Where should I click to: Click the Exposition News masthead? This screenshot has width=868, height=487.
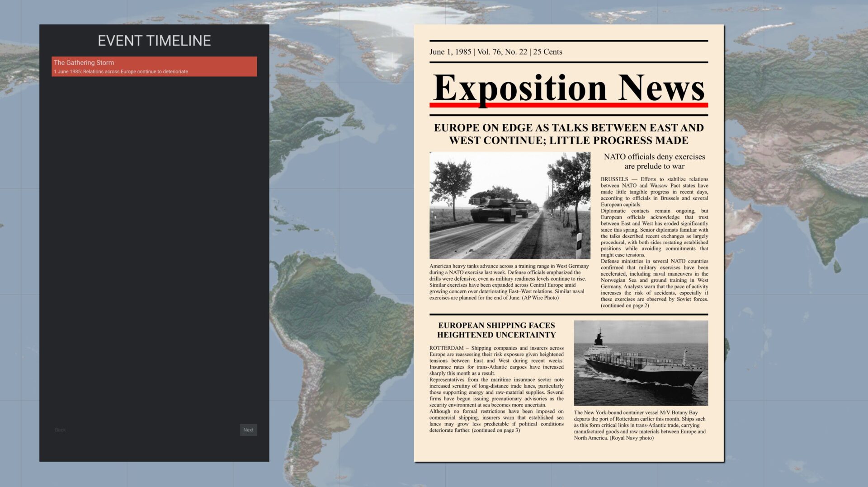coord(568,88)
